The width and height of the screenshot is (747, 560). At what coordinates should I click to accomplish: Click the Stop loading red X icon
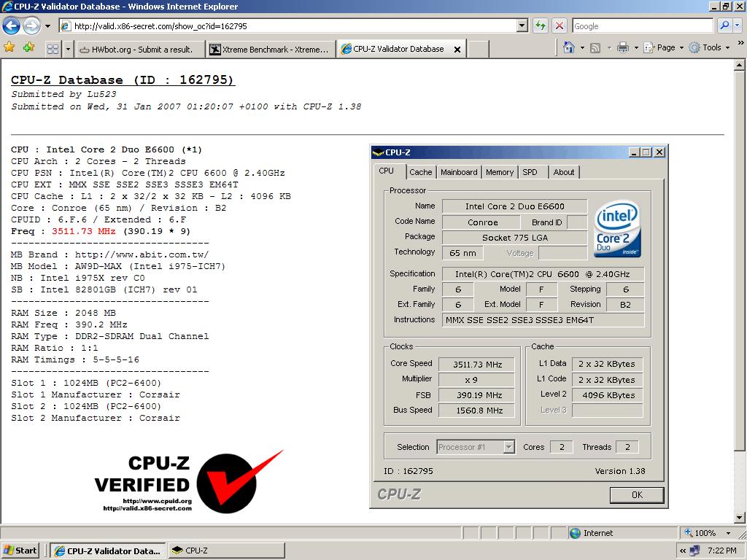coord(560,26)
